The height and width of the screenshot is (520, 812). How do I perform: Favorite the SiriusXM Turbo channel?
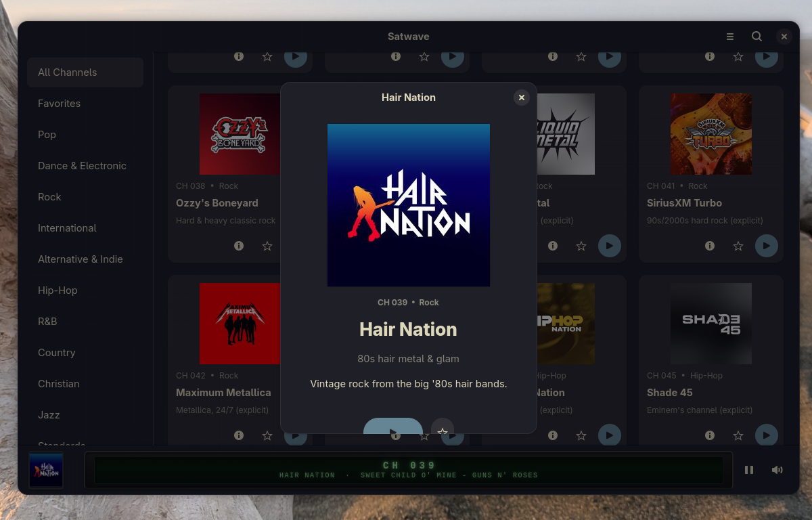(738, 246)
